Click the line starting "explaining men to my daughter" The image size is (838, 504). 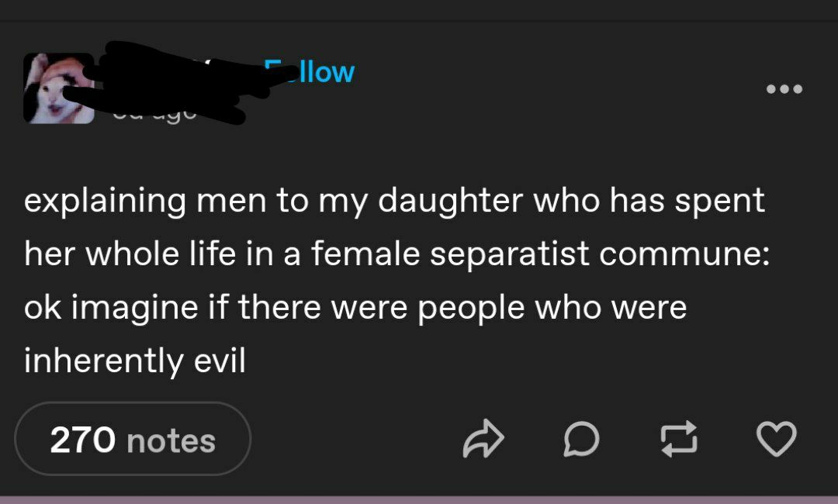point(394,201)
